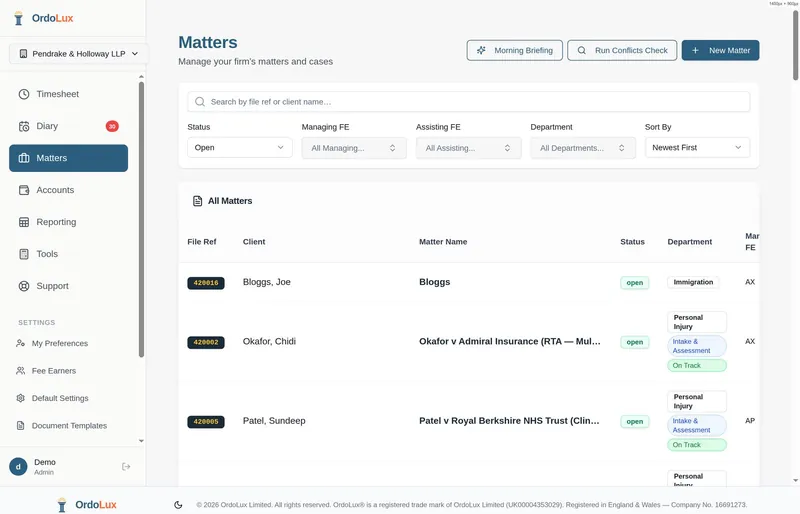Open the Pendrake & Holloway LLP firm selector
Viewport: 800px width, 514px height.
pyautogui.click(x=79, y=54)
